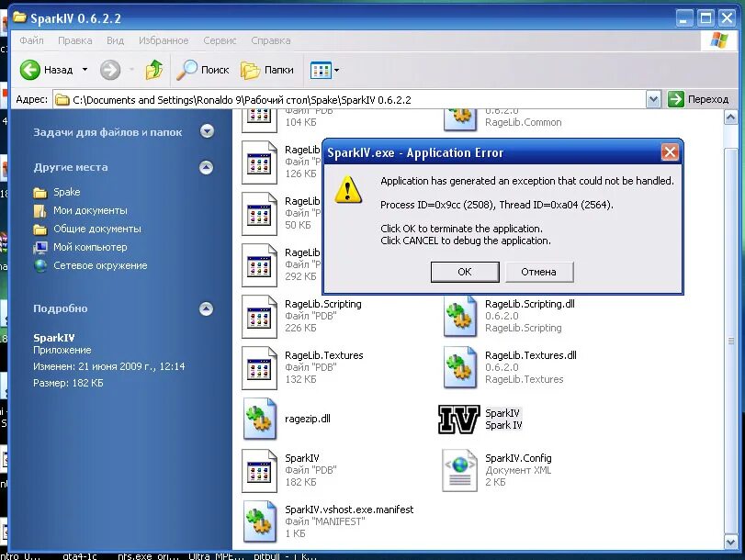745x560 pixels.
Task: Open Мой компьютер link
Action: click(x=90, y=247)
